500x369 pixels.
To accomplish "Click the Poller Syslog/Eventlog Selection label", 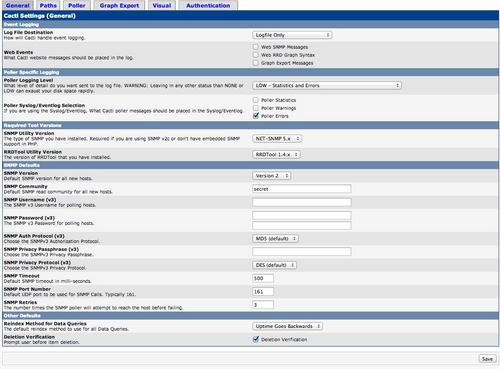I will click(44, 105).
